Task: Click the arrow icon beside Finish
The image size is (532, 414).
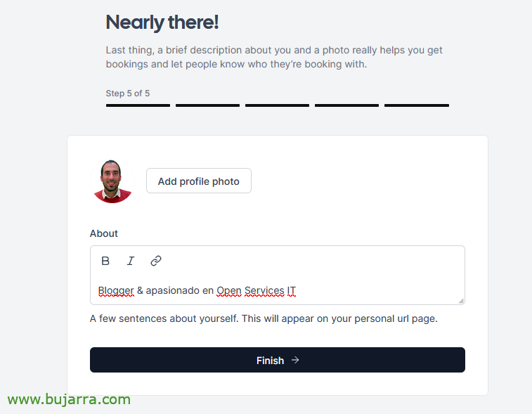Action: tap(295, 360)
